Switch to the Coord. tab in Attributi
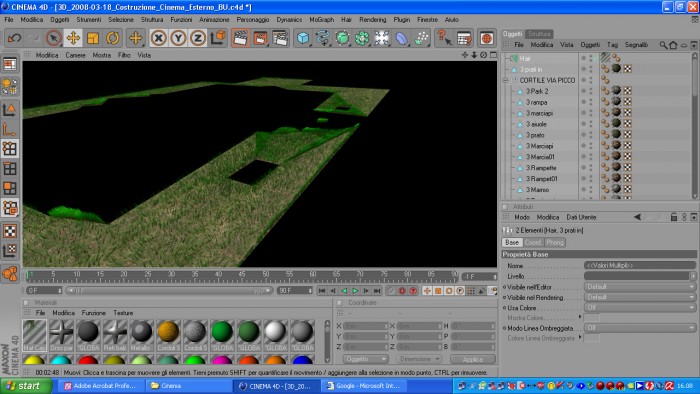The image size is (700, 394). pyautogui.click(x=533, y=242)
